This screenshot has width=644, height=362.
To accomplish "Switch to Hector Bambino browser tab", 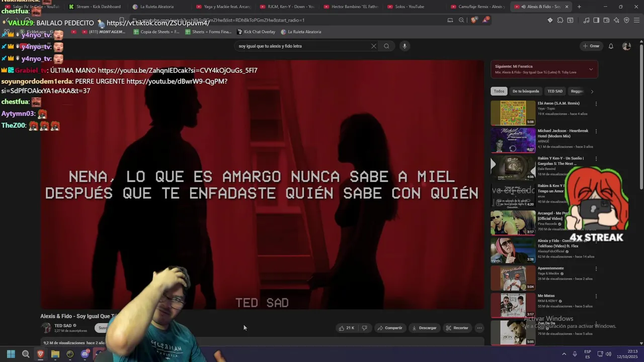I will (x=351, y=7).
